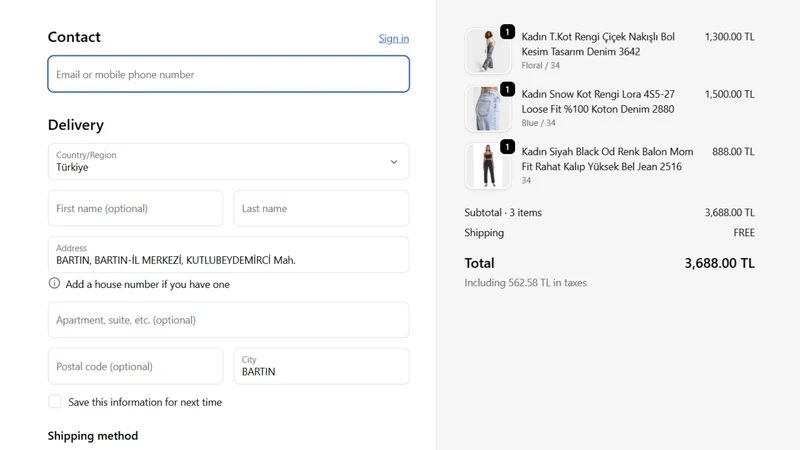The width and height of the screenshot is (800, 450).
Task: Click the 1,300.00 TL price
Action: [730, 37]
